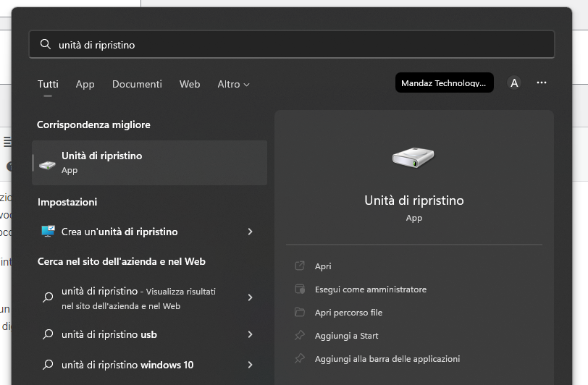Image resolution: width=588 pixels, height=385 pixels.
Task: Open the three-dots more options menu
Action: [542, 83]
